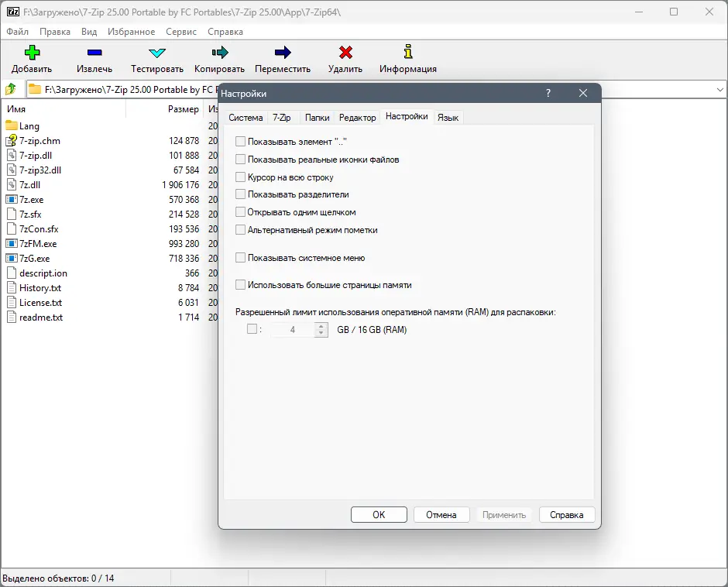Toggle Показывать разделители checkbox
728x587 pixels.
241,194
